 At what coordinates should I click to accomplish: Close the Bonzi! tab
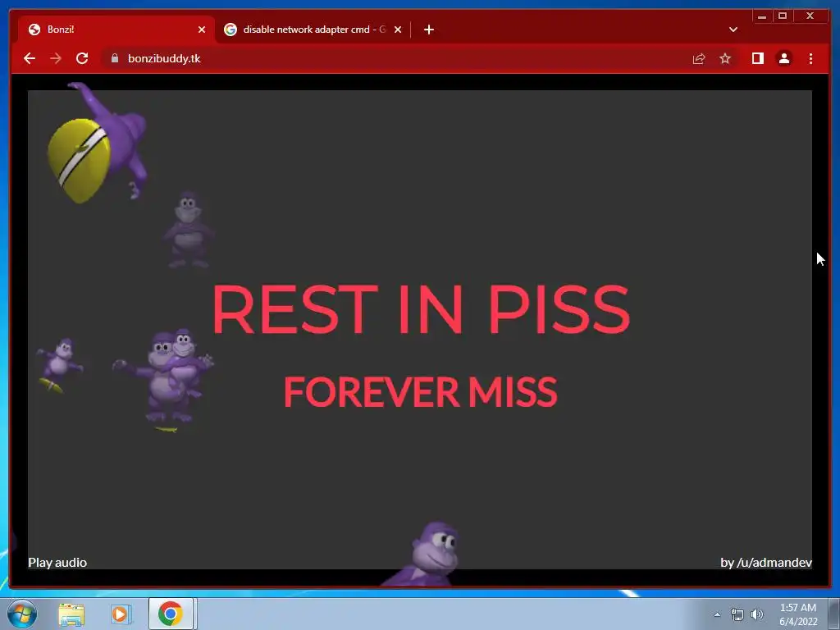(x=202, y=30)
